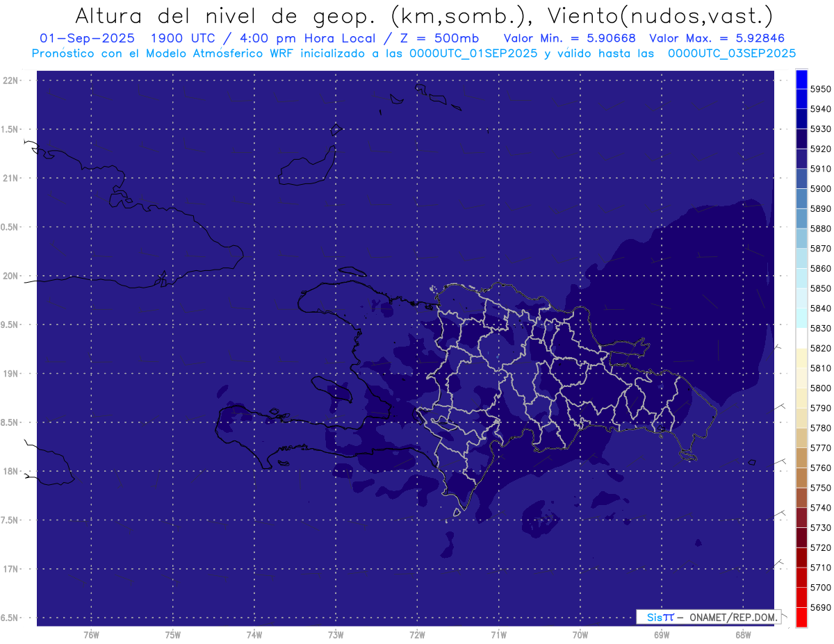Click the '5720' color bar label
834x644 pixels.
click(x=820, y=548)
